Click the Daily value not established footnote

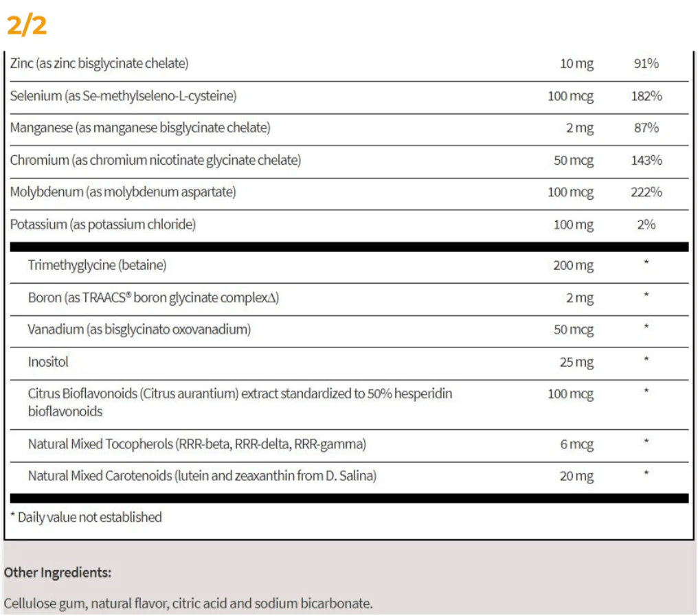(87, 518)
